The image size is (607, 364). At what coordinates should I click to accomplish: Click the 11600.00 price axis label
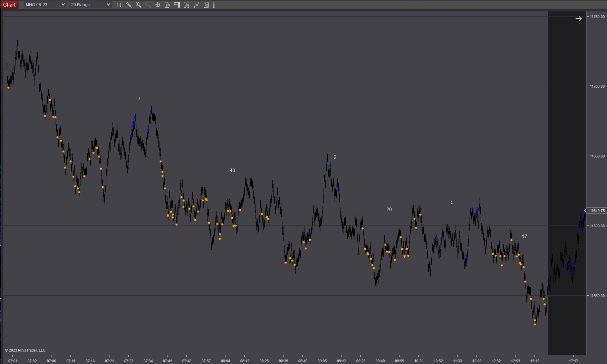point(597,226)
